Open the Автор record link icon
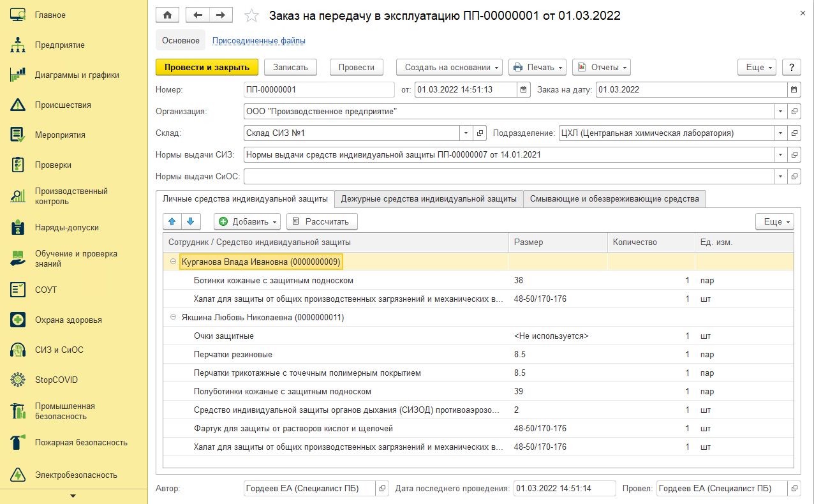Image resolution: width=814 pixels, height=504 pixels. (383, 489)
